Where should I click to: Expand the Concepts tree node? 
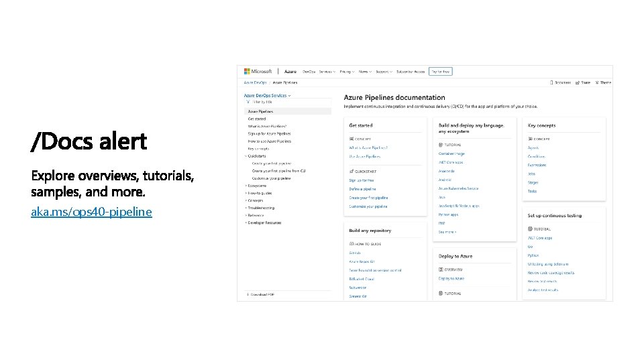pos(246,200)
